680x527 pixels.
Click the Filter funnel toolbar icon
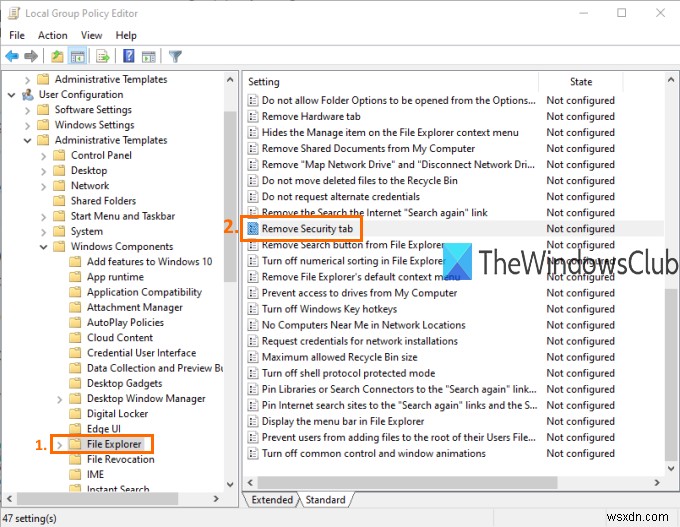click(x=175, y=56)
